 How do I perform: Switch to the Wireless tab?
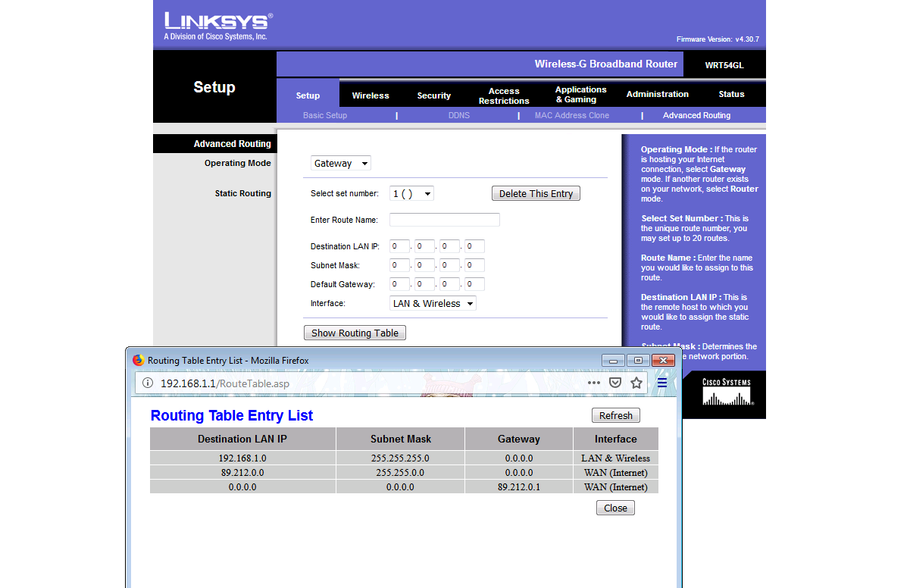(371, 95)
